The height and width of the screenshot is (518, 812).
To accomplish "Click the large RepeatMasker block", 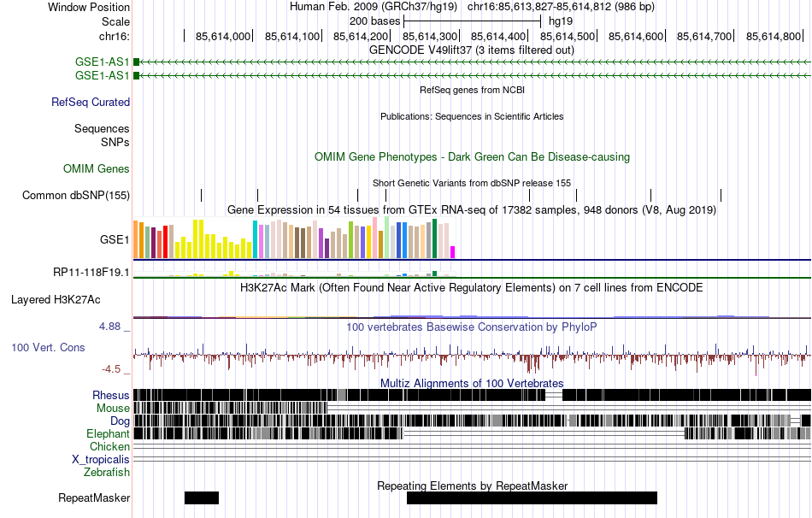I will click(532, 497).
